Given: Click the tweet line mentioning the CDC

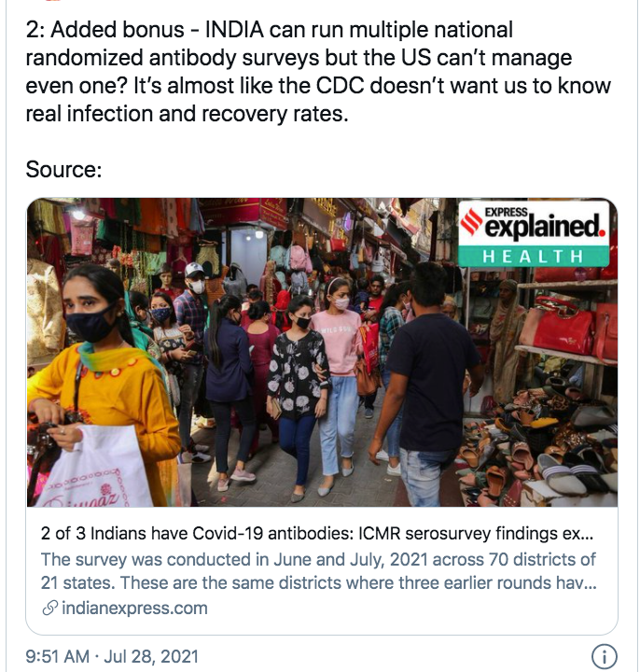Looking at the screenshot, I should [x=317, y=86].
